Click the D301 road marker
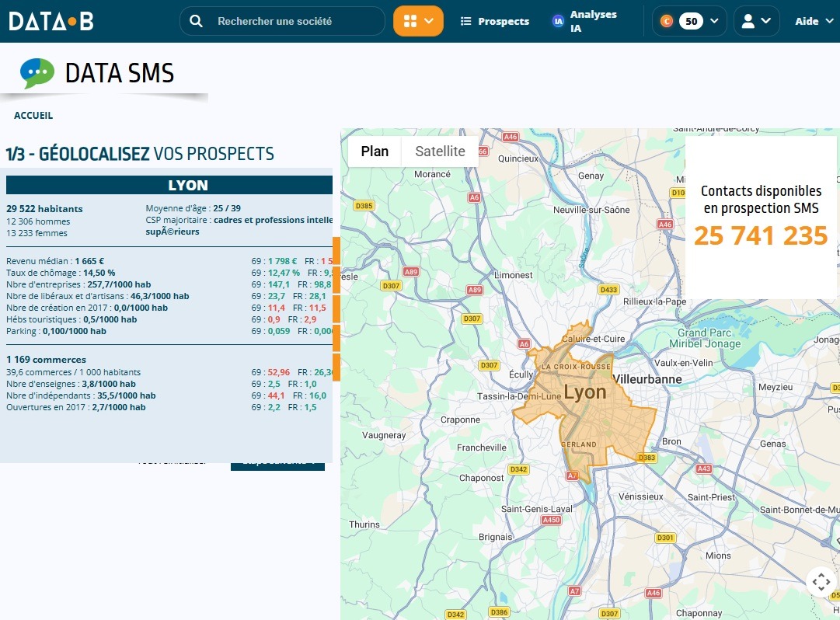 coord(665,538)
